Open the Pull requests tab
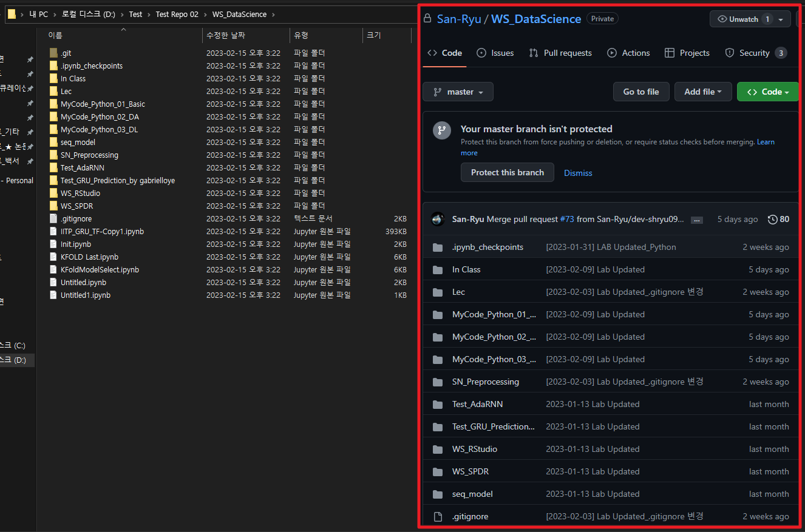Image resolution: width=805 pixels, height=532 pixels. click(x=560, y=53)
